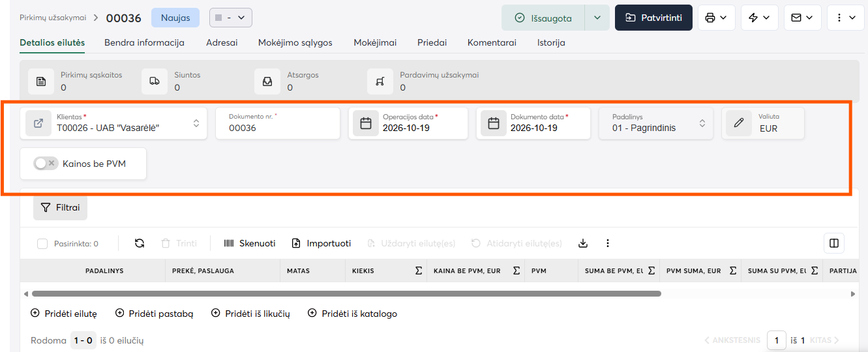Image resolution: width=868 pixels, height=352 pixels.
Task: Click Pridėti eilutę add row
Action: tap(63, 314)
